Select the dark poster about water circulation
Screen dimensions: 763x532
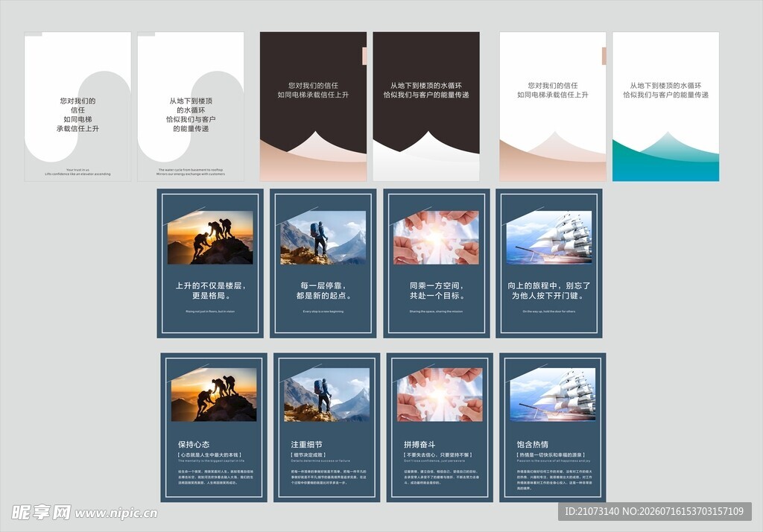click(426, 107)
